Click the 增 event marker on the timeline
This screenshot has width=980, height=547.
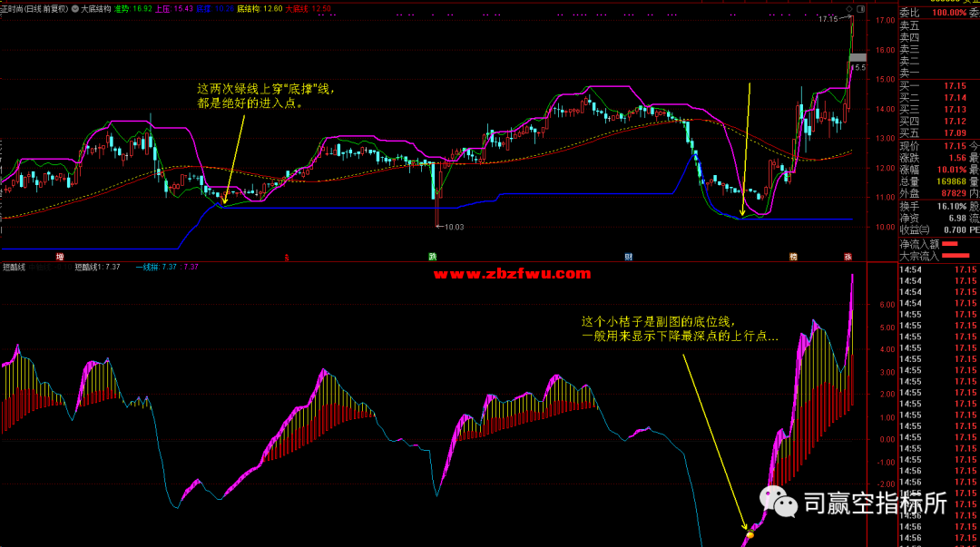click(x=60, y=257)
